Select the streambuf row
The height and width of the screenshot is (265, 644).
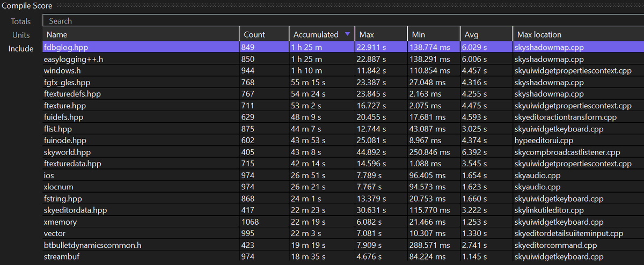(343, 257)
